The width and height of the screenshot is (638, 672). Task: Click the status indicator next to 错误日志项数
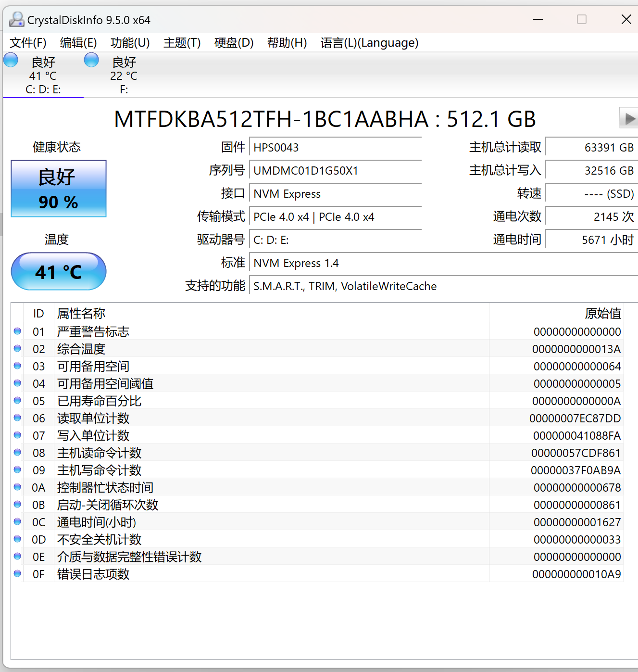(17, 573)
